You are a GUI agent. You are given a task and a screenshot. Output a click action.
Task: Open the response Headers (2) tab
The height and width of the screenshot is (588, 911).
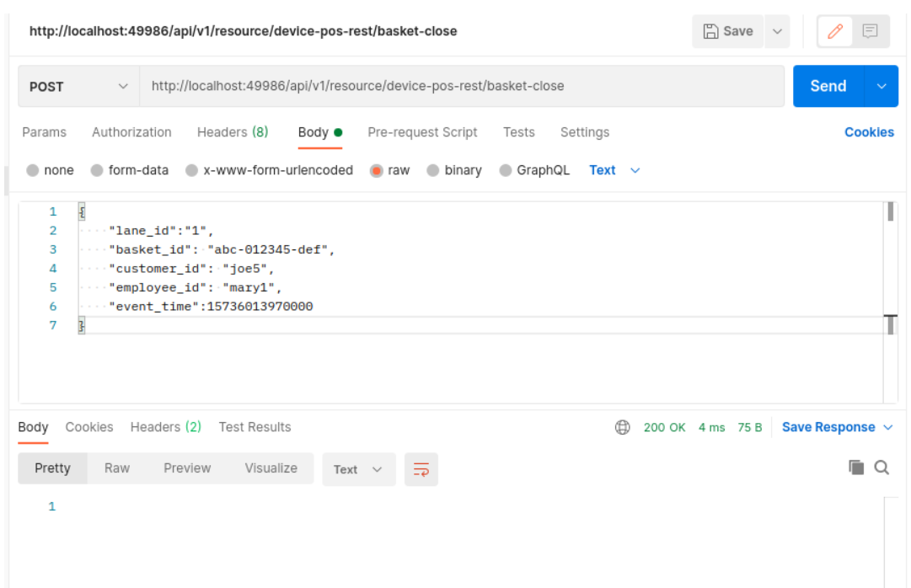pos(165,428)
